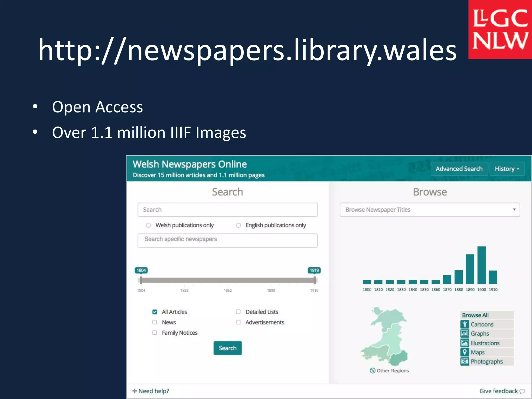Screen dimensions: 532x399
Task: Check the Family Notices checkbox
Action: pyautogui.click(x=155, y=332)
